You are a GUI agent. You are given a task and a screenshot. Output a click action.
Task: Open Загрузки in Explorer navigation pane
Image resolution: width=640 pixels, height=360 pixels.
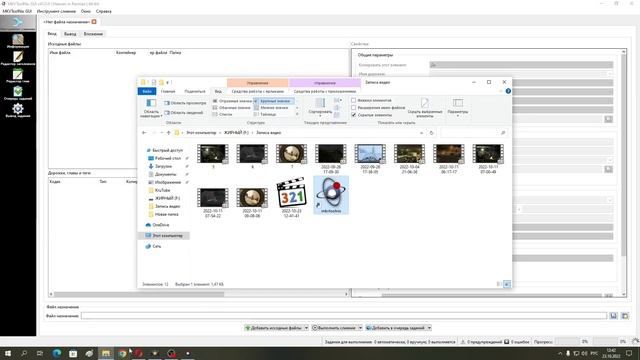pyautogui.click(x=163, y=166)
